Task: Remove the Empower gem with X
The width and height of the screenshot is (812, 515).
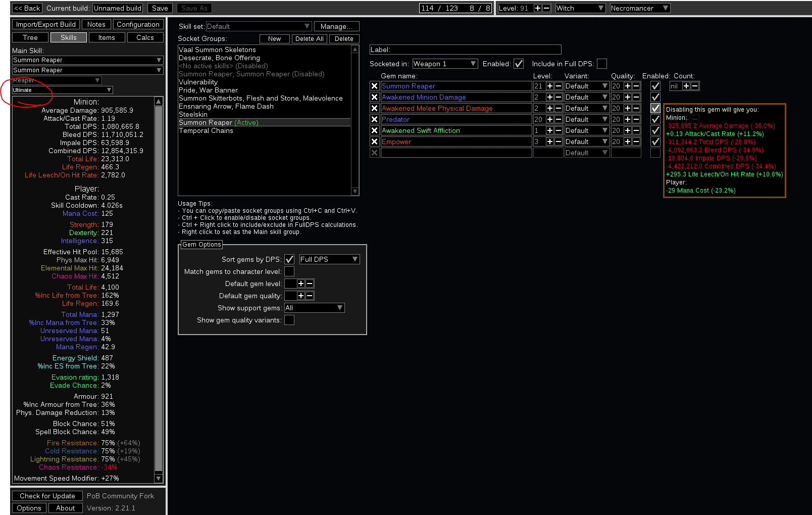Action: [x=374, y=142]
